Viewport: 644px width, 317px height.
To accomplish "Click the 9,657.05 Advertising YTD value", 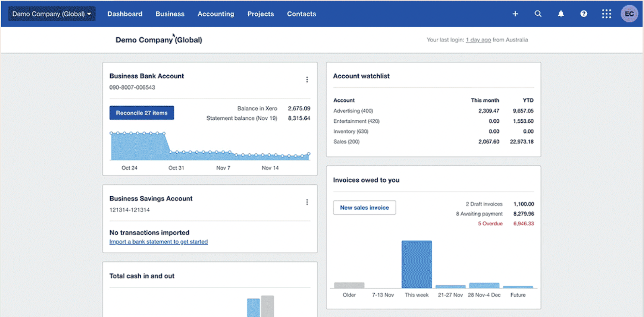I will pos(523,111).
